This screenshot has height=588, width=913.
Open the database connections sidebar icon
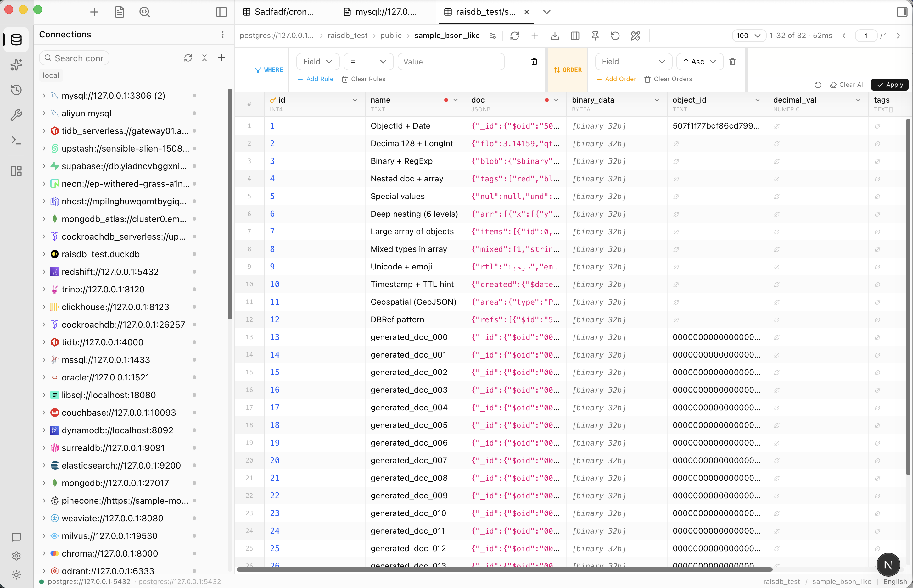click(16, 39)
